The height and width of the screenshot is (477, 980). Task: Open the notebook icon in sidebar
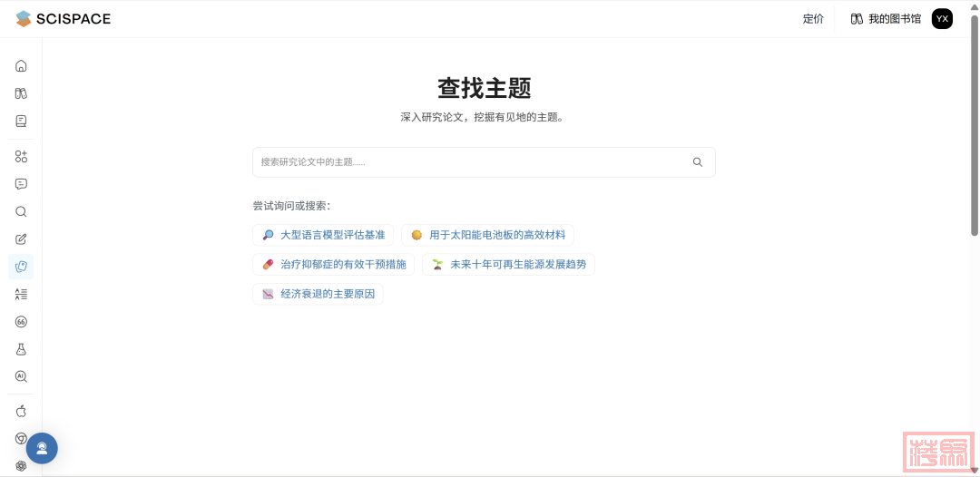(x=21, y=121)
